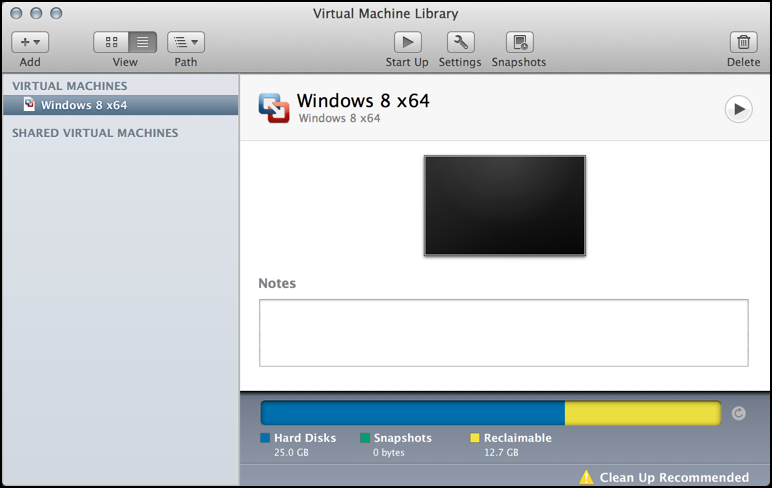Click the window minimize button

[x=36, y=13]
